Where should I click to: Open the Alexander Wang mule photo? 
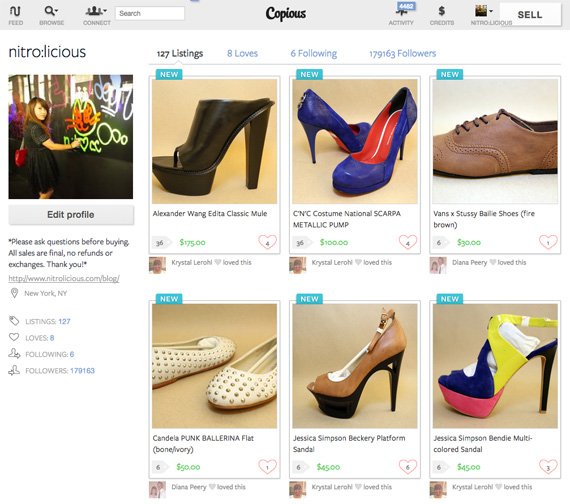point(214,141)
